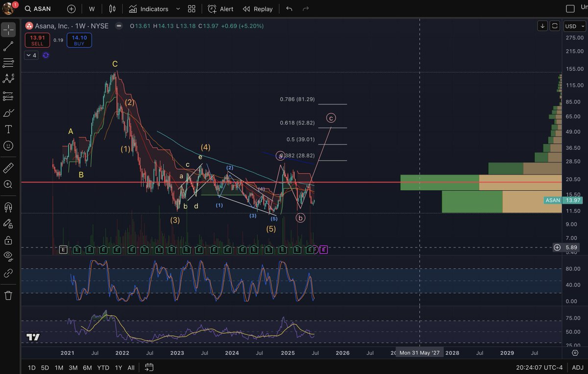
Task: Open the Indicators dialog
Action: click(x=149, y=9)
